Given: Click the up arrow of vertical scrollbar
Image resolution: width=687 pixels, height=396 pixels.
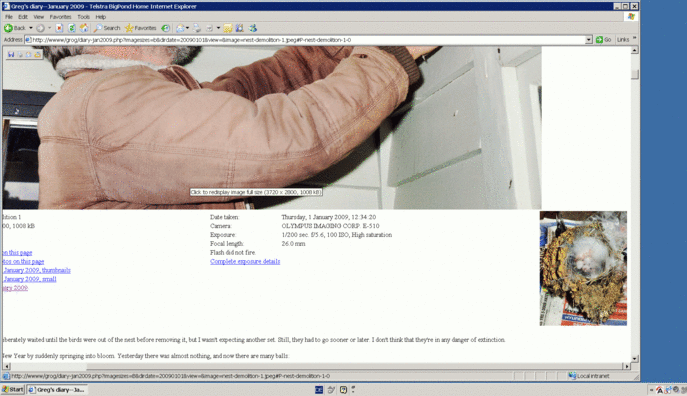Looking at the screenshot, I should pyautogui.click(x=634, y=50).
